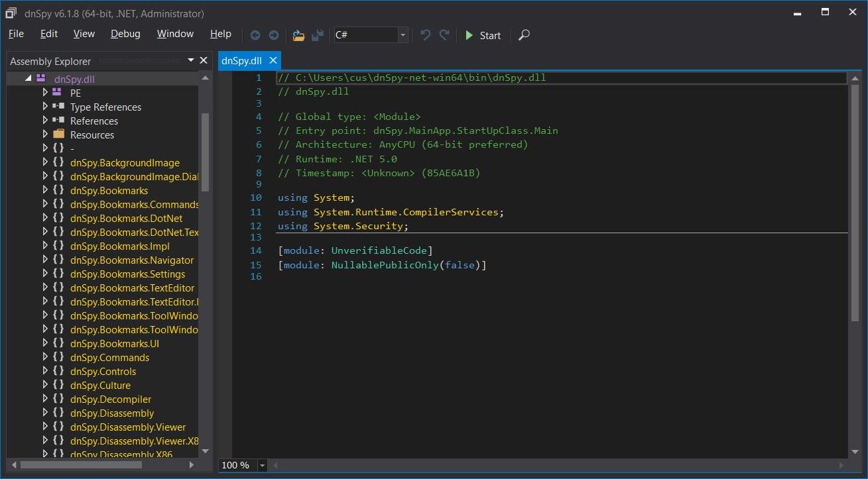Select the dnSpy.Disassembly.X86 tree item

pos(121,454)
